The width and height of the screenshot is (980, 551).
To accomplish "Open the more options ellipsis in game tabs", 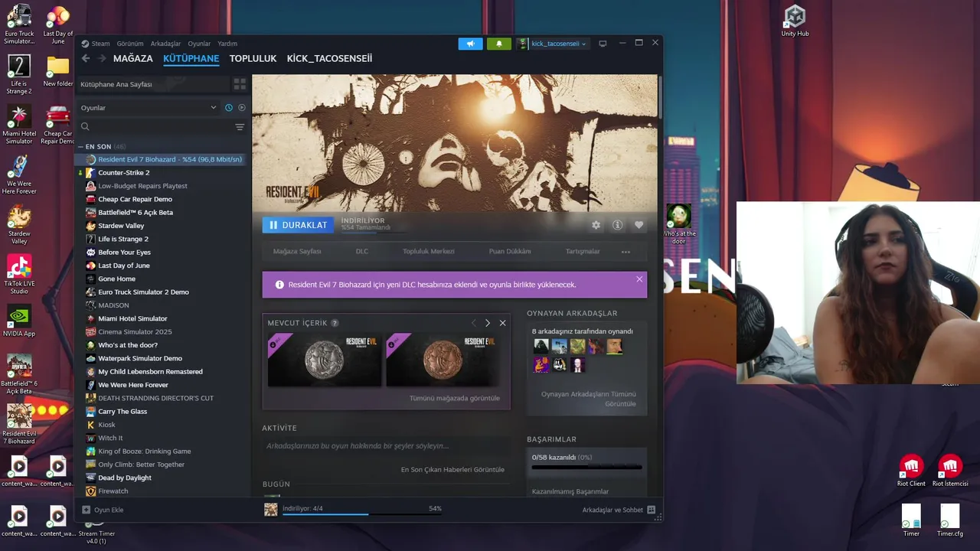I will pos(626,252).
